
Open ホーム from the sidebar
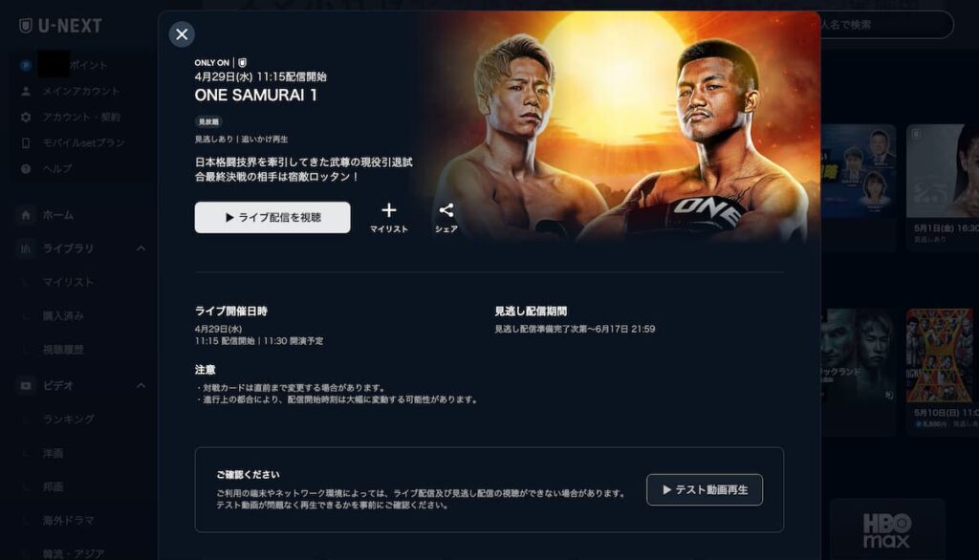[58, 215]
